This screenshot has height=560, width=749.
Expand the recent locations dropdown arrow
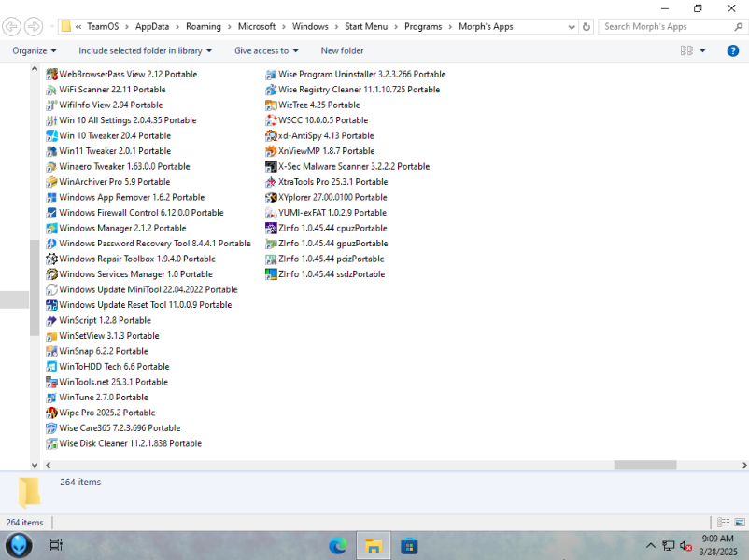coord(51,26)
